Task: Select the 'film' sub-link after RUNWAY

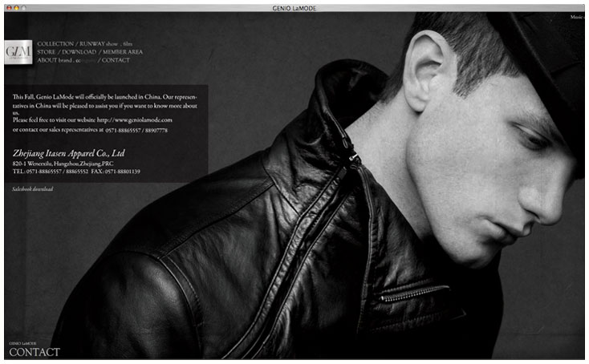Action: (128, 44)
